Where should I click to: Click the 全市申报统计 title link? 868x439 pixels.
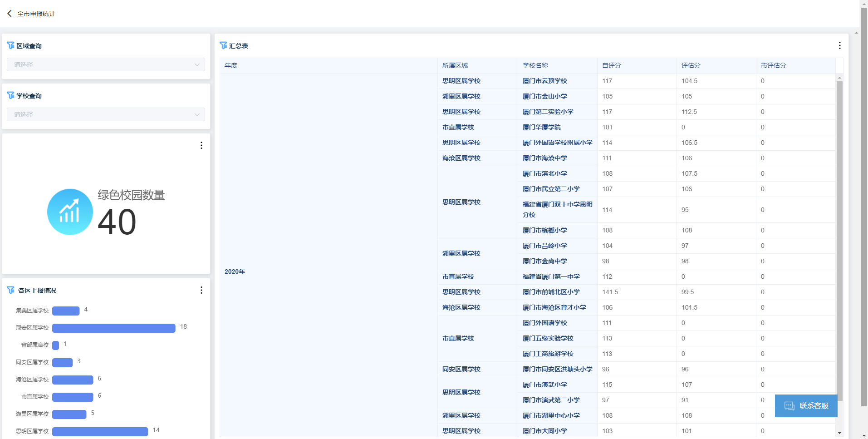tap(36, 14)
